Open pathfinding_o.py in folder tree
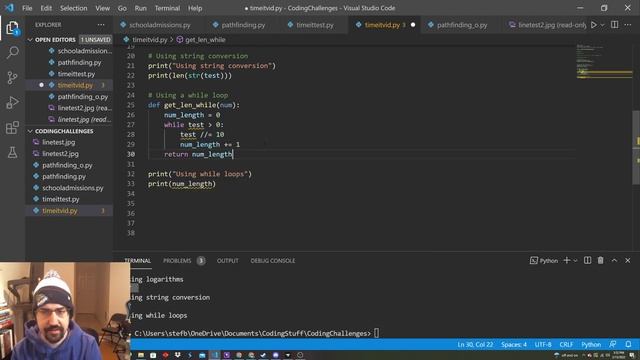The width and height of the screenshot is (640, 360). coord(69,165)
